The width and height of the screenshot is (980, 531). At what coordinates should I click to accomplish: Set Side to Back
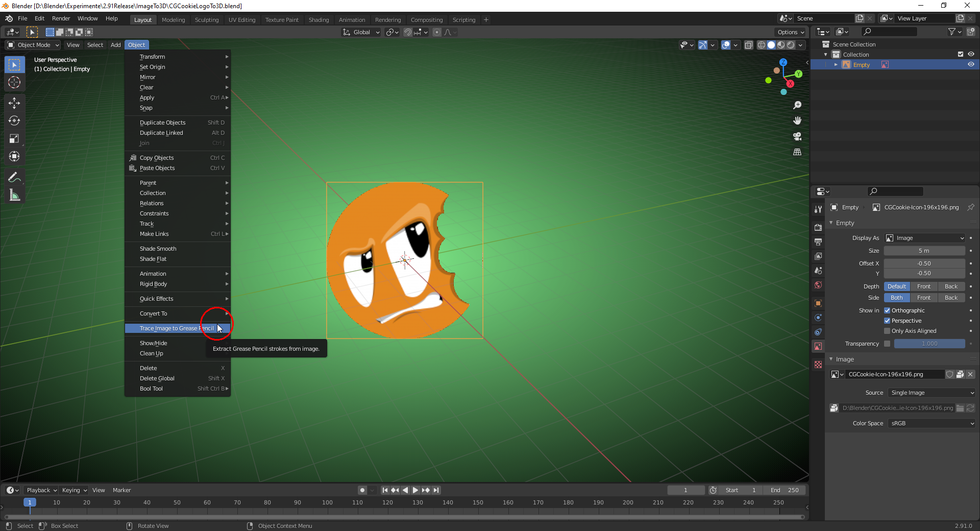(x=951, y=298)
